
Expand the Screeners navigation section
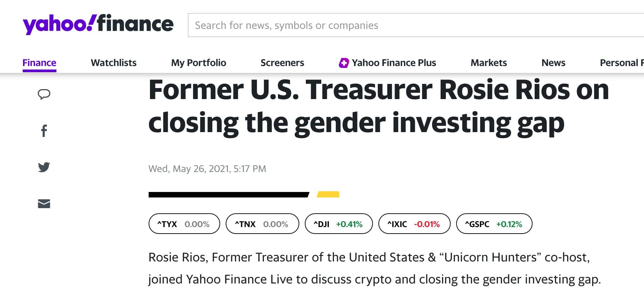(x=282, y=62)
